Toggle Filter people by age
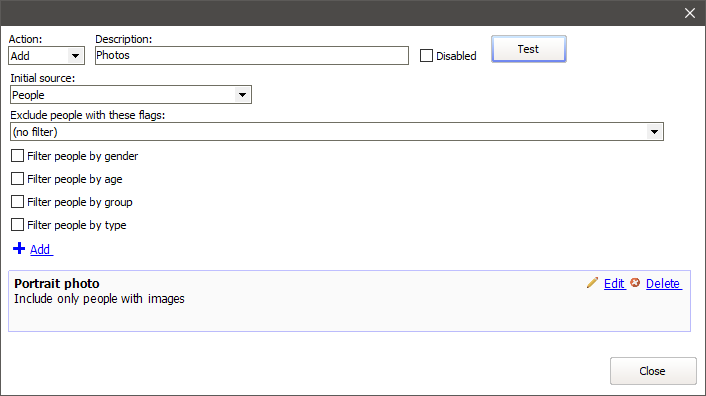This screenshot has height=396, width=706. click(x=17, y=179)
